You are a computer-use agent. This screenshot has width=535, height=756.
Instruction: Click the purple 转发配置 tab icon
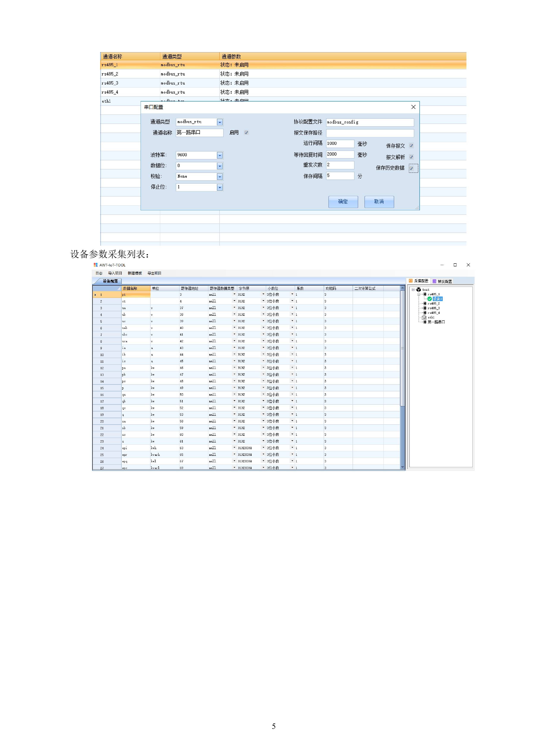434,281
